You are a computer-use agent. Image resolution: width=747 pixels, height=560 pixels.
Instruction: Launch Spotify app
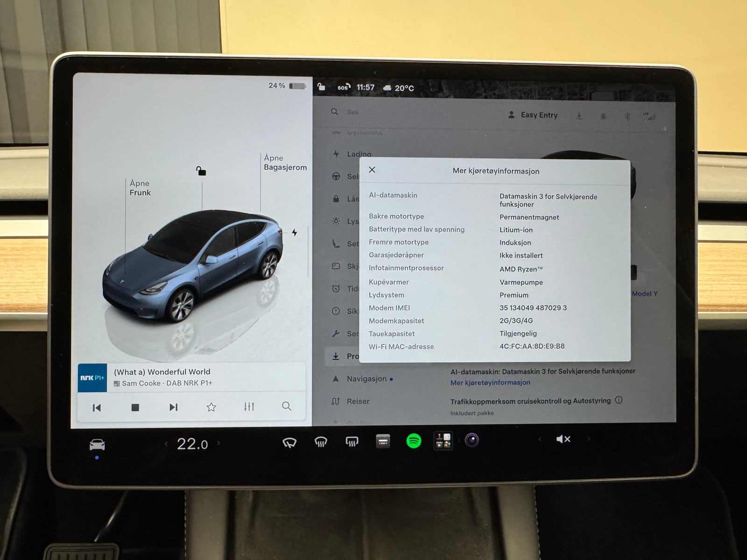point(414,441)
